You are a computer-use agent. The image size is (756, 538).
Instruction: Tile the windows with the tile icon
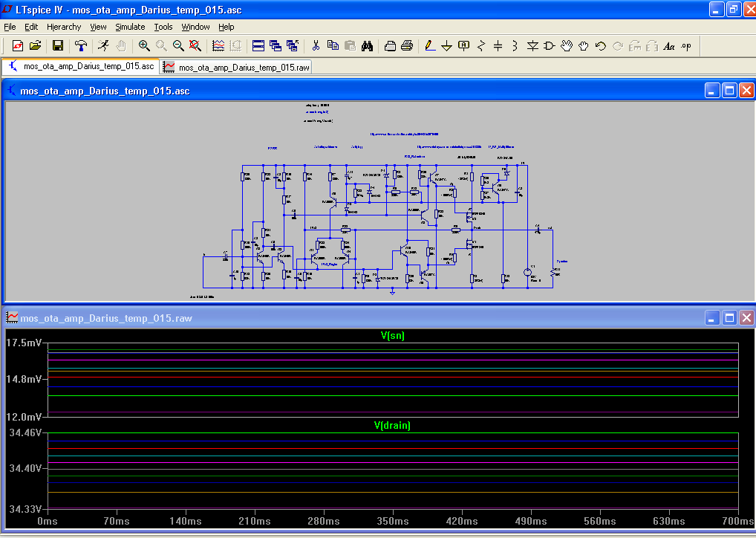click(x=258, y=46)
